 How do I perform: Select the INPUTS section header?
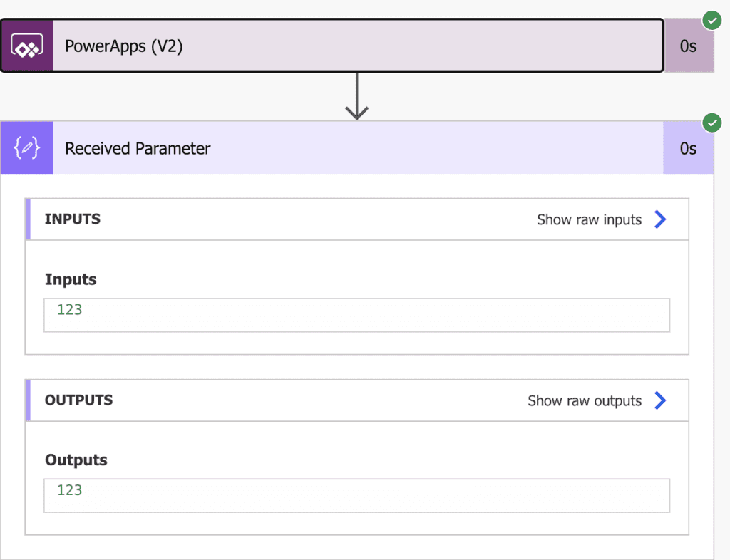pyautogui.click(x=72, y=219)
